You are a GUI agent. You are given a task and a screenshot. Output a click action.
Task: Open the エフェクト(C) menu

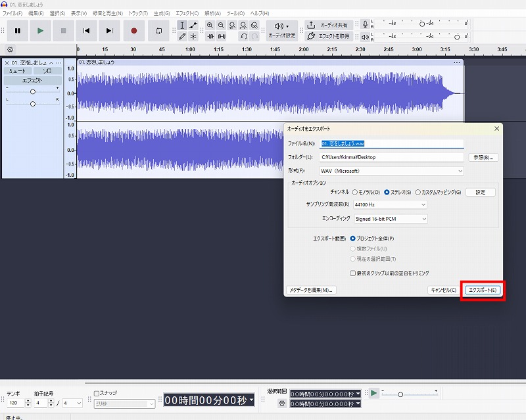(187, 13)
